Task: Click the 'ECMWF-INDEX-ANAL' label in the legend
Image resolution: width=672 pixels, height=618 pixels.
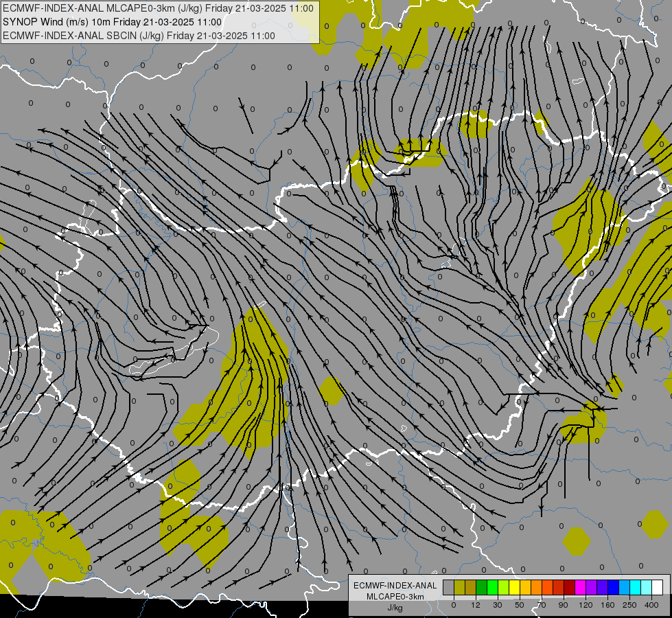Action: click(x=395, y=586)
